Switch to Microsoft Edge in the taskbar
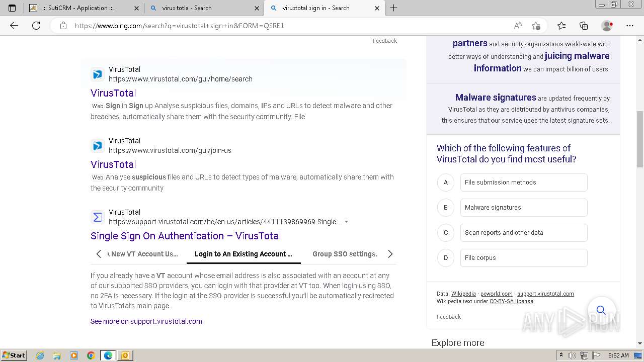This screenshot has height=362, width=644. [x=108, y=355]
